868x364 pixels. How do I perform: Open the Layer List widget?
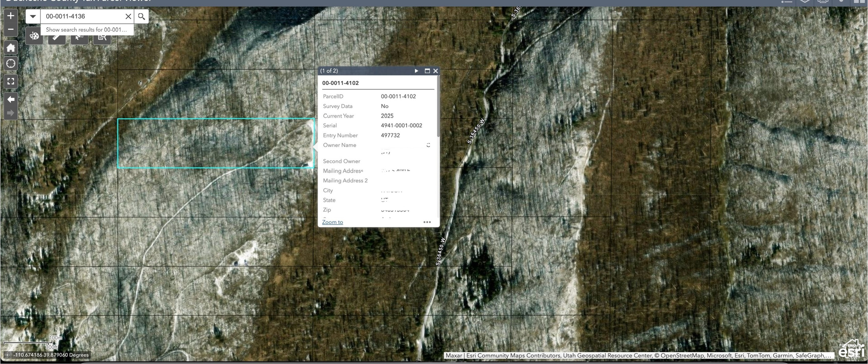805,2
